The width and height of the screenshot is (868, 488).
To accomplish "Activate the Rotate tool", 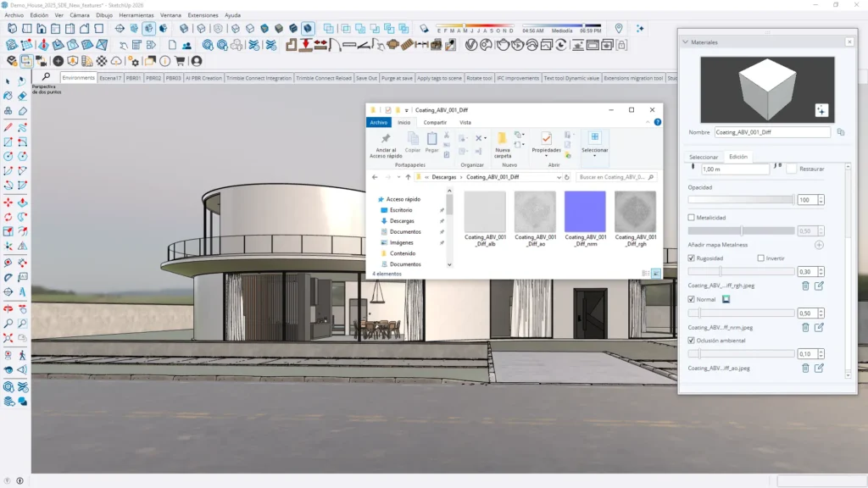I will [8, 218].
